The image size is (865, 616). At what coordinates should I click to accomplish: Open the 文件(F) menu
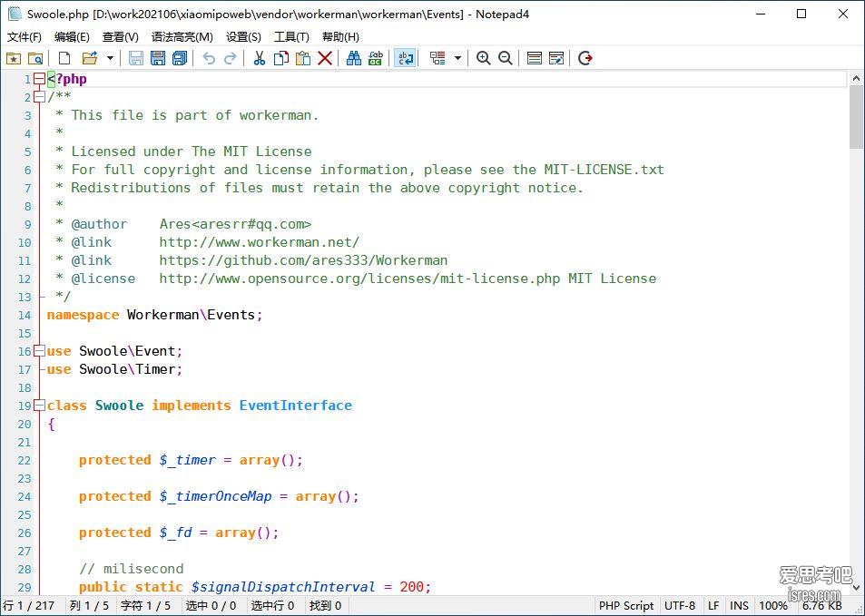[x=25, y=37]
